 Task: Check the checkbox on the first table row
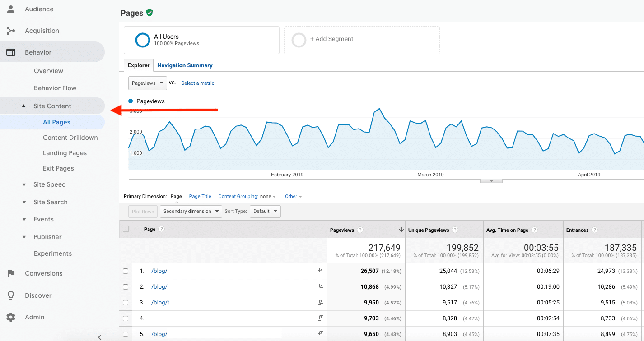[125, 271]
